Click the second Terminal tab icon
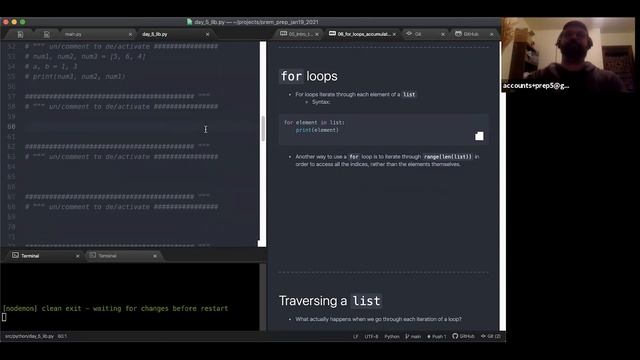 [93, 256]
